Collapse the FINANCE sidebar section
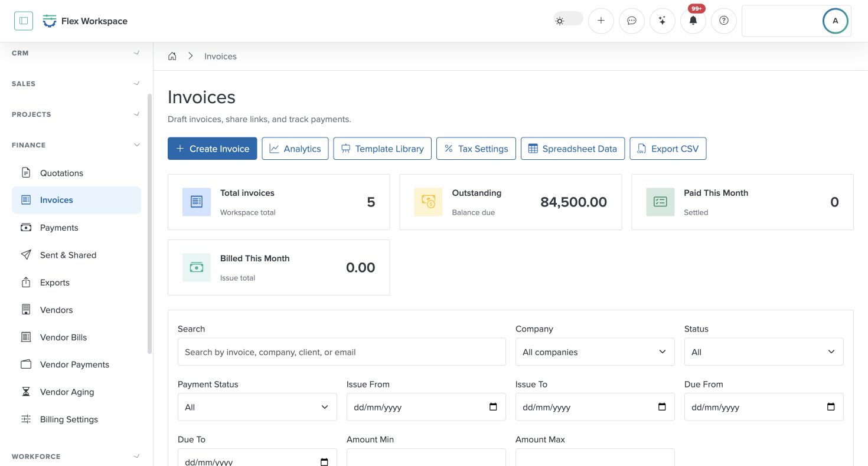The width and height of the screenshot is (868, 466). pos(76,145)
